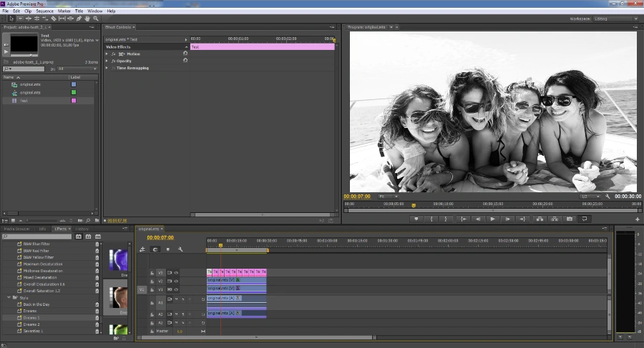Expand the Opacity effect properties
Screen dimensions: 644x348
[x=107, y=61]
